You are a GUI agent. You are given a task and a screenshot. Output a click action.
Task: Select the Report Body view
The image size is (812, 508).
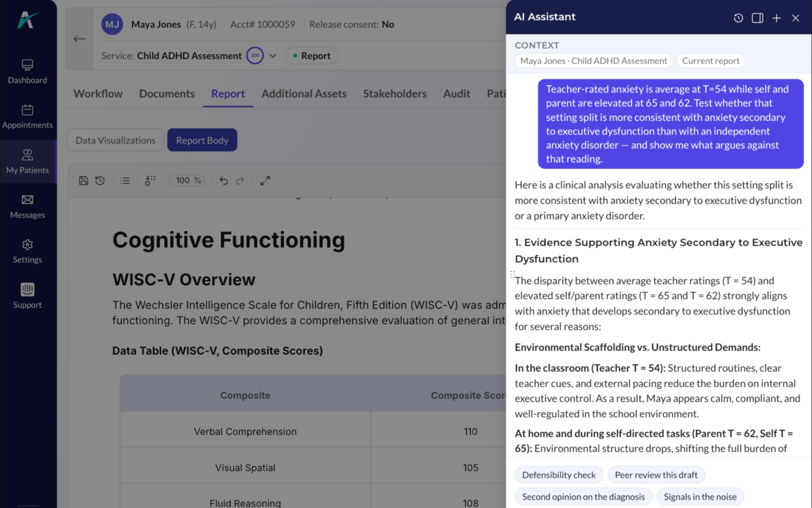click(202, 140)
